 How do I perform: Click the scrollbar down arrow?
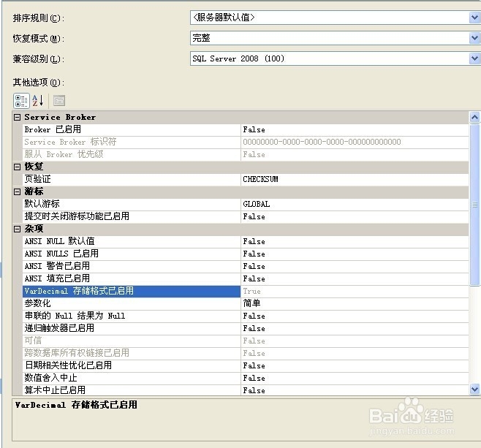(474, 390)
